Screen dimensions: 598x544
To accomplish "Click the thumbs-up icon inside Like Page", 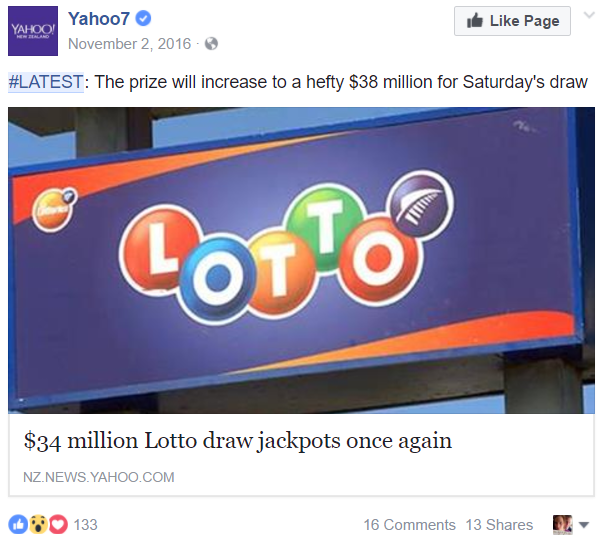I will click(475, 20).
